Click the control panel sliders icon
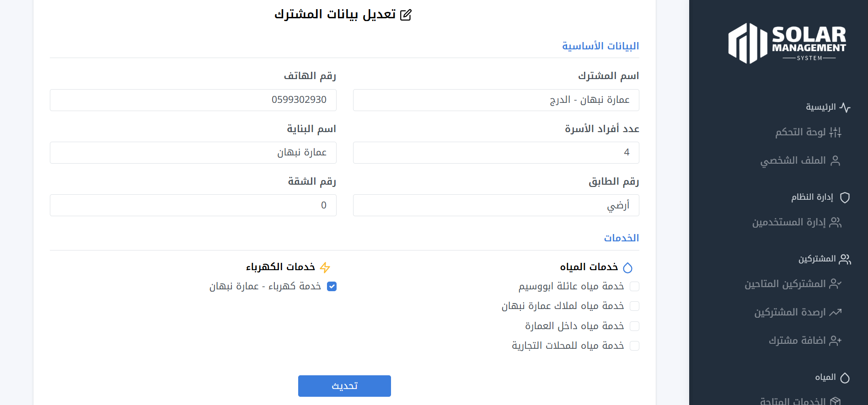This screenshot has height=405, width=868. [x=835, y=133]
